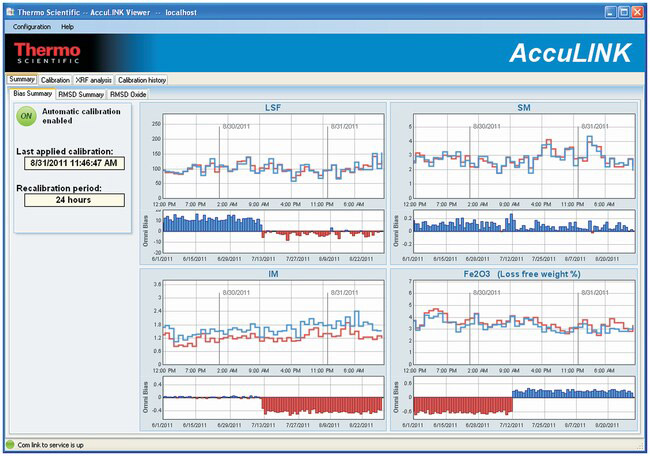Select the Summary tab
650x456 pixels.
pos(22,80)
